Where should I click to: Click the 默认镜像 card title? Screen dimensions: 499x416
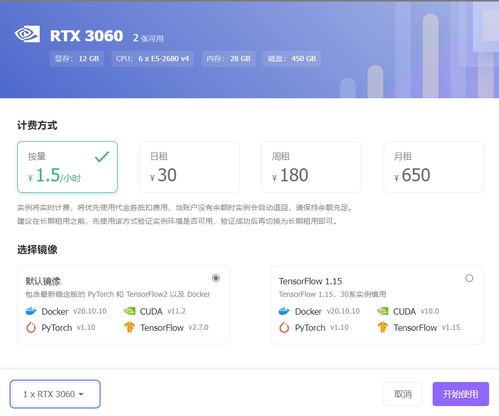43,281
